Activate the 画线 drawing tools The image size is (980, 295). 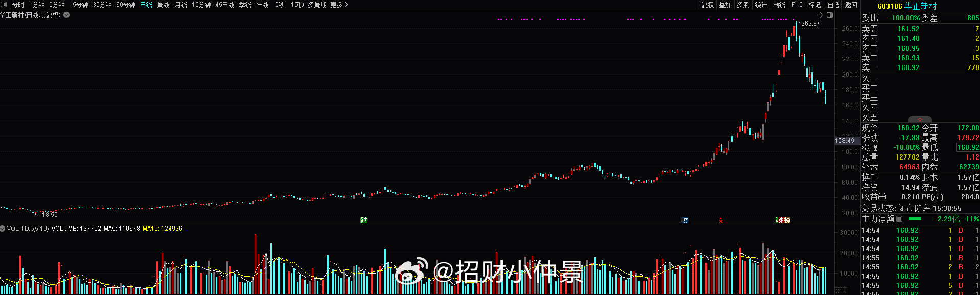tap(779, 5)
